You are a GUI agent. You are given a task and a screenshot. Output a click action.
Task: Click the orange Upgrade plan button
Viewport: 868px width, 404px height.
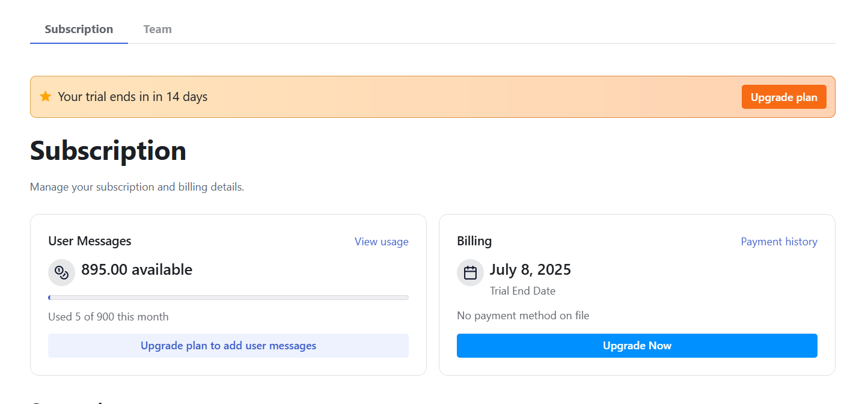[x=784, y=97]
